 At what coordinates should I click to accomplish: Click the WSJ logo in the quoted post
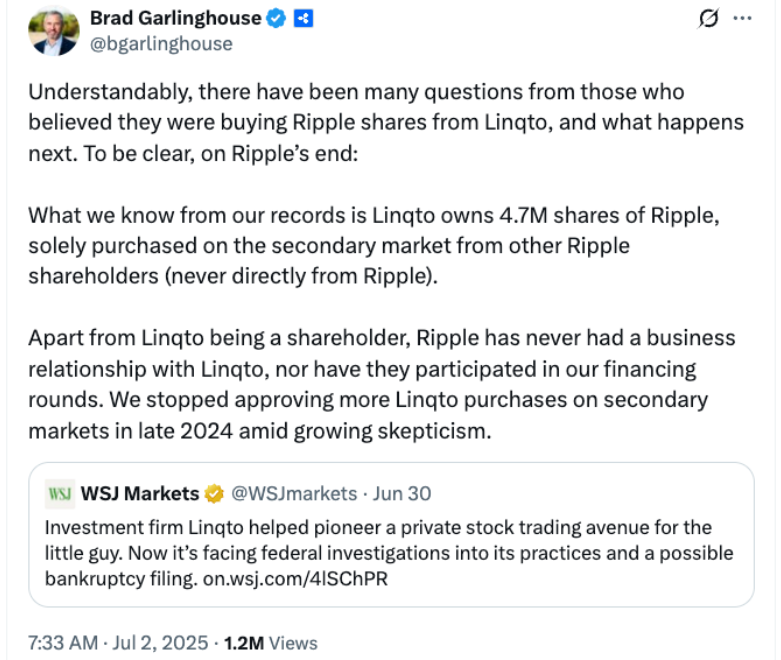(x=60, y=493)
